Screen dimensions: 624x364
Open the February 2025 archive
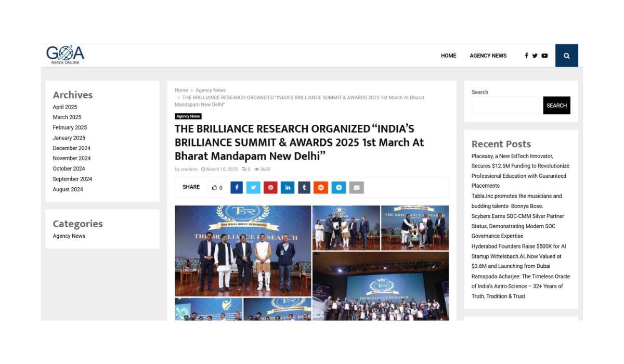pos(70,127)
